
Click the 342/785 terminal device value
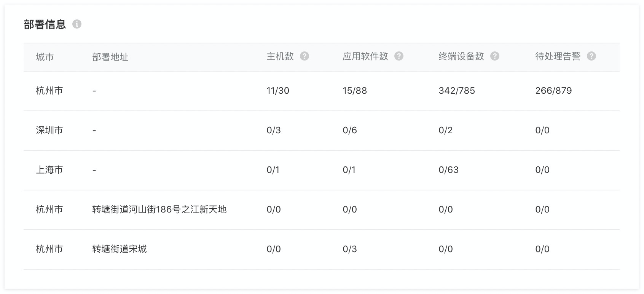(x=457, y=91)
